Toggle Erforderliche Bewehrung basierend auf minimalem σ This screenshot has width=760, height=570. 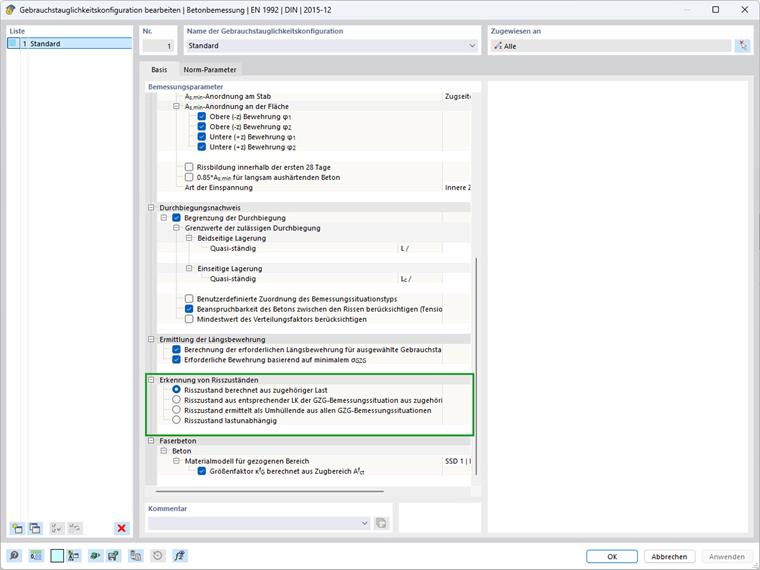pyautogui.click(x=176, y=360)
